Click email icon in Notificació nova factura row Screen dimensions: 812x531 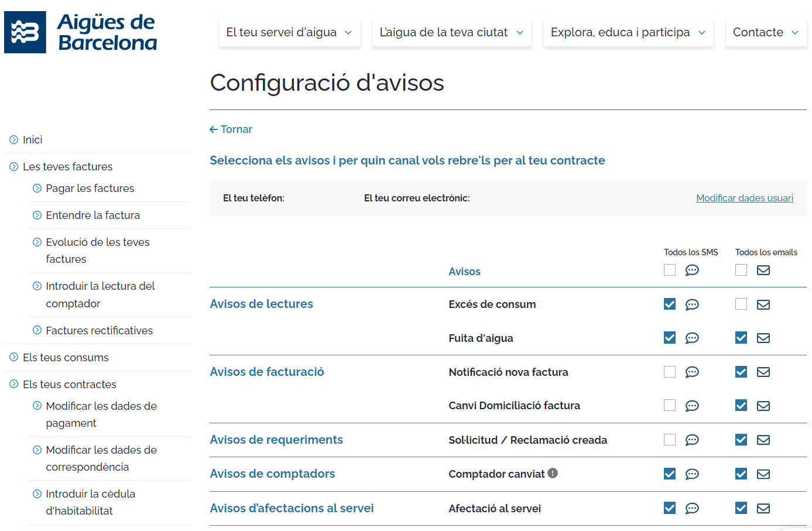click(x=763, y=372)
